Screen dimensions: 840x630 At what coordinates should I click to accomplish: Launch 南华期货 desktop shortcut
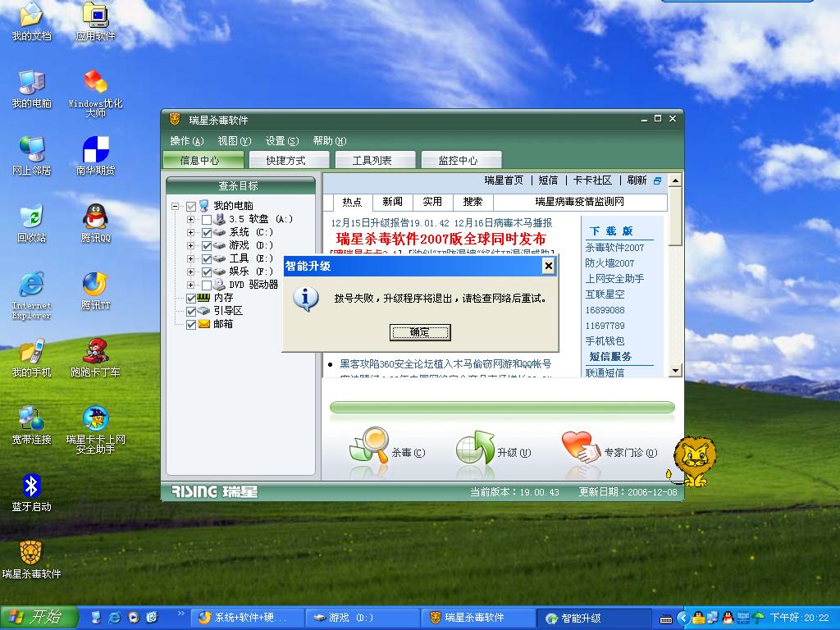[95, 157]
